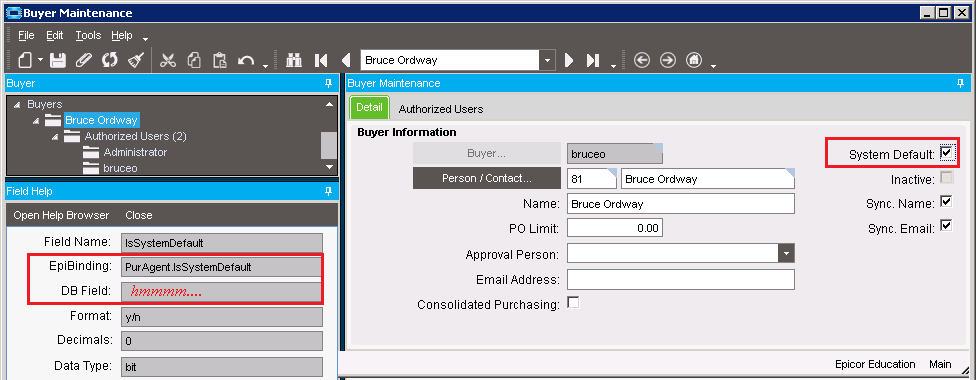976x380 pixels.
Task: Enable the Consolidated Purchasing checkbox
Action: (573, 302)
